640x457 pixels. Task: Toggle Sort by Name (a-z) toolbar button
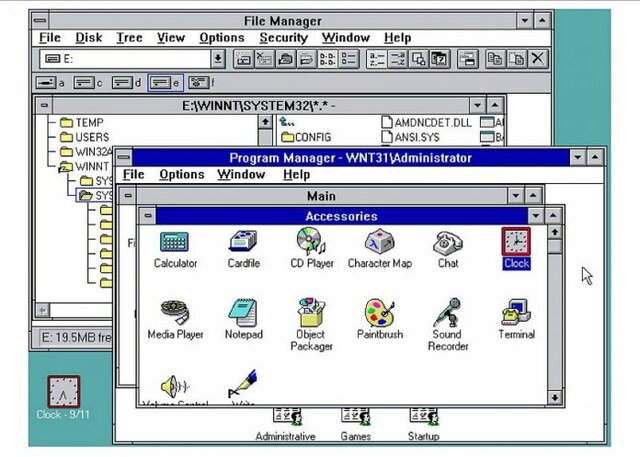pos(376,59)
